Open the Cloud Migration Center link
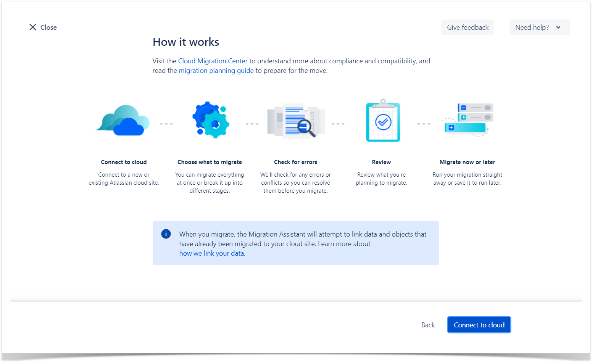The image size is (595, 364). pyautogui.click(x=213, y=61)
